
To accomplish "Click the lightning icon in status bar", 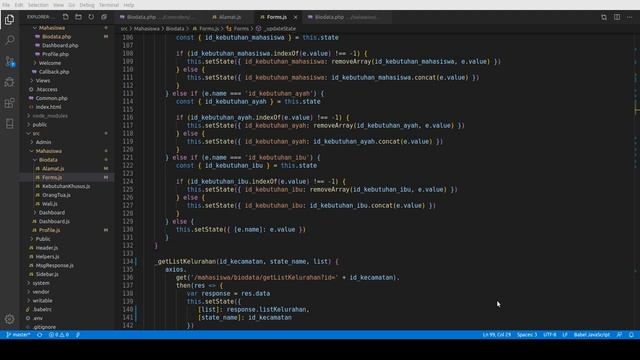I will (x=78, y=335).
